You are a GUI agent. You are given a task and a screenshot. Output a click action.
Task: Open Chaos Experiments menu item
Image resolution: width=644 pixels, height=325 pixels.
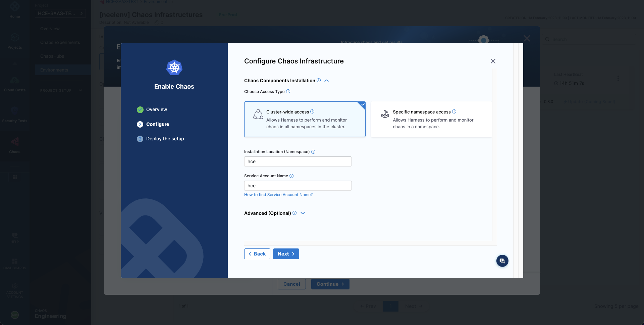(60, 43)
